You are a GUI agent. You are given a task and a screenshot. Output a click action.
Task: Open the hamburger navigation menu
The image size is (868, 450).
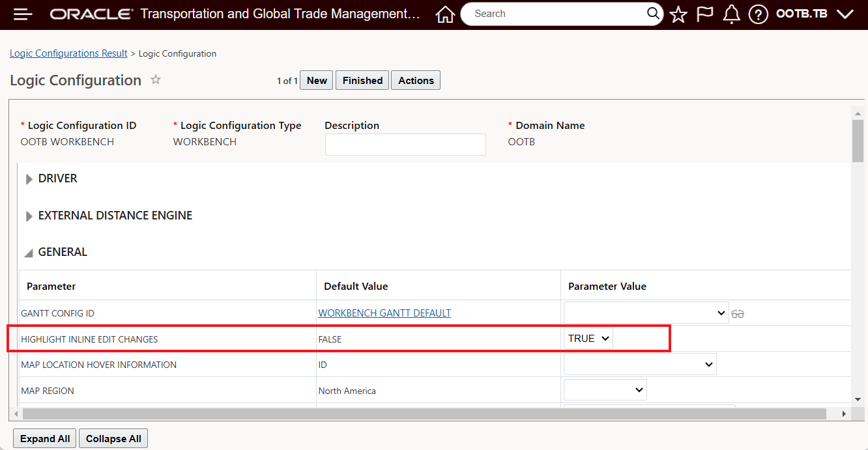click(23, 14)
